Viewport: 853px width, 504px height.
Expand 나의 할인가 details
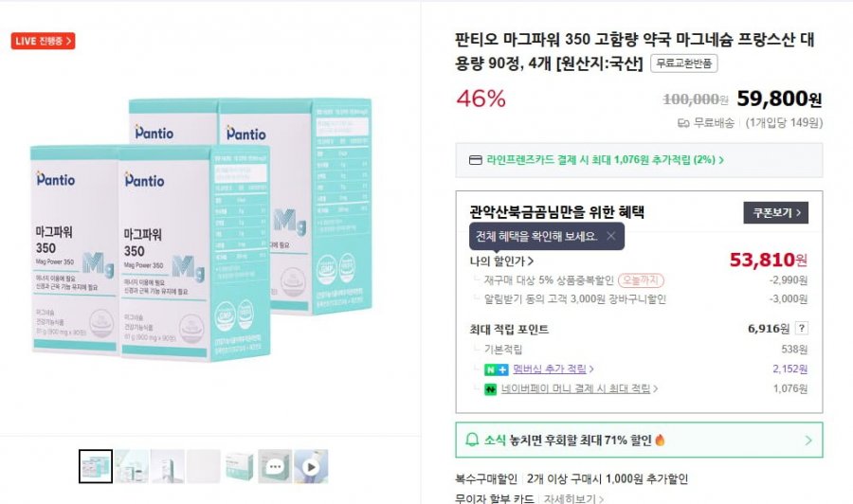[x=501, y=261]
